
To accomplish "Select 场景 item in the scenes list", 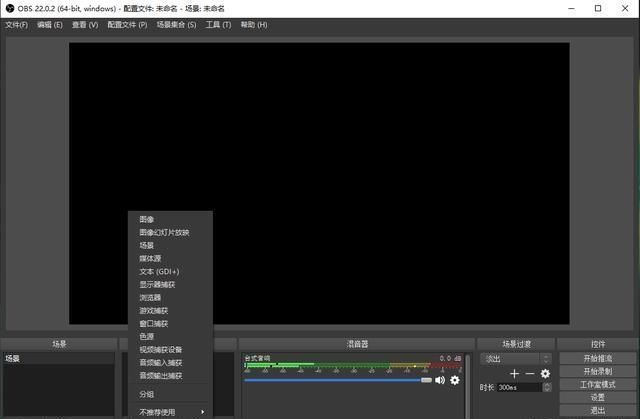I will point(59,359).
